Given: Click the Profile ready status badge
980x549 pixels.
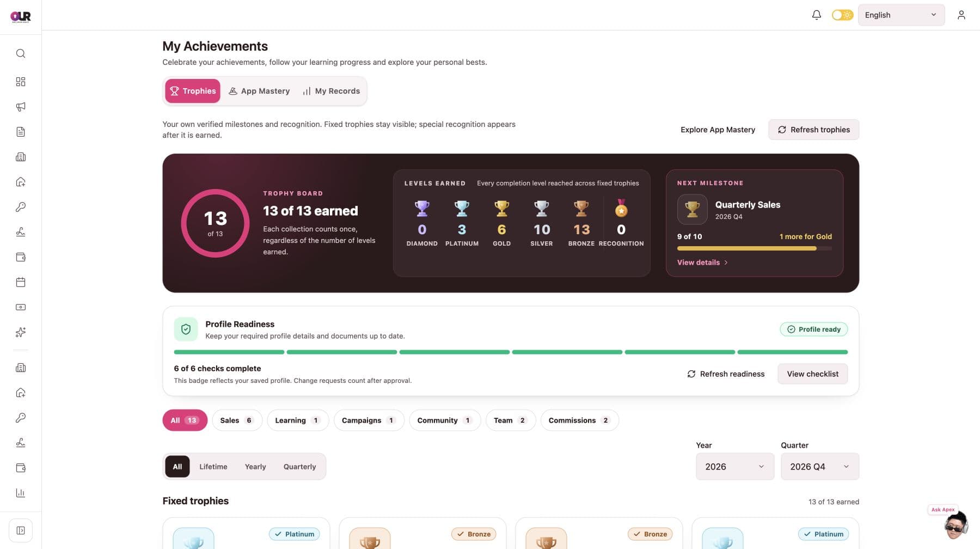Looking at the screenshot, I should [813, 330].
